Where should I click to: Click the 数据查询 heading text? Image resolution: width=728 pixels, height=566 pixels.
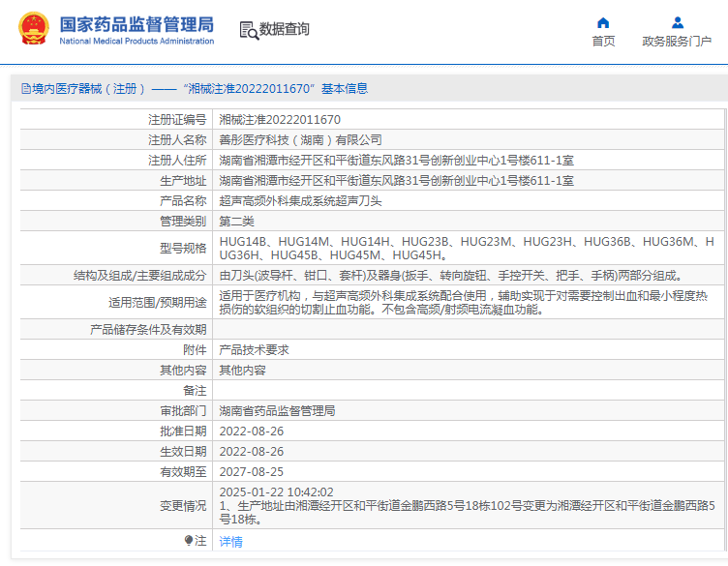pyautogui.click(x=284, y=29)
